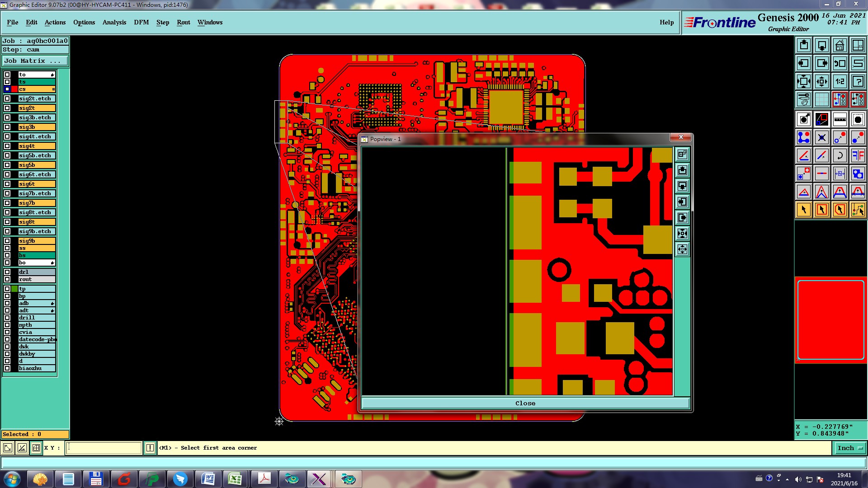This screenshot has width=868, height=488.
Task: Click the rotate feature tool icon
Action: tap(840, 155)
